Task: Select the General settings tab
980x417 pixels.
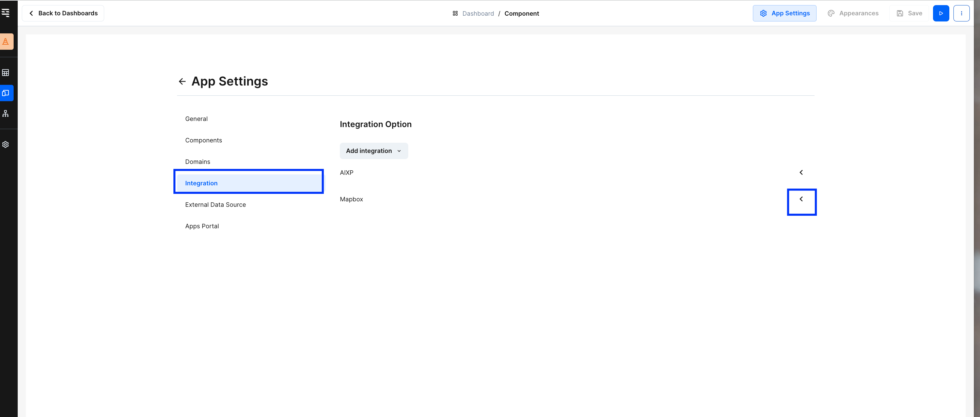Action: pos(196,119)
